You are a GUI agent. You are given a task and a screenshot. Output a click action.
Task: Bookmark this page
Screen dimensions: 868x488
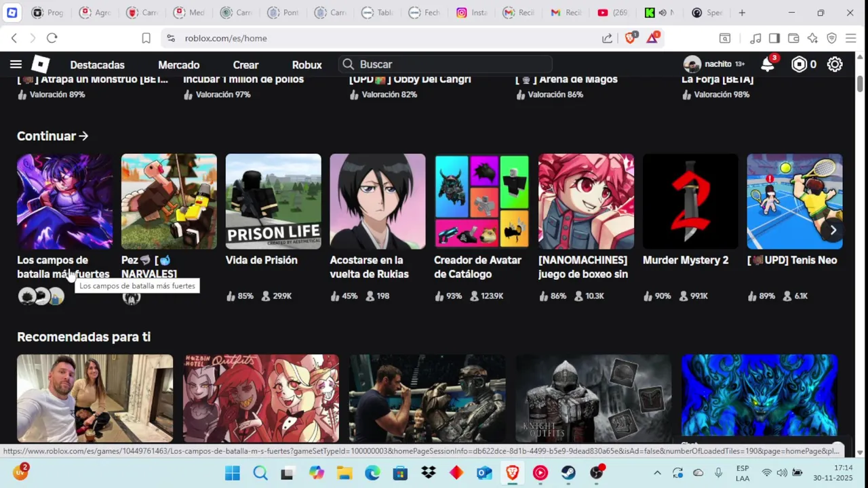coord(146,38)
